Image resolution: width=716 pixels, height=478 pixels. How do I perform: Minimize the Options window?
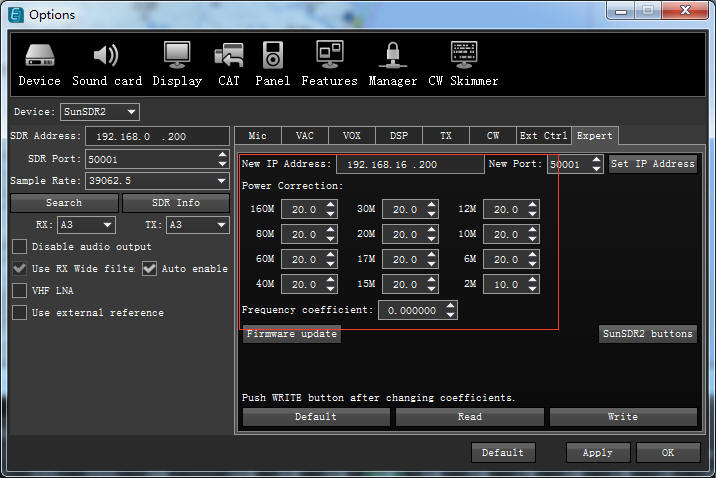point(621,11)
